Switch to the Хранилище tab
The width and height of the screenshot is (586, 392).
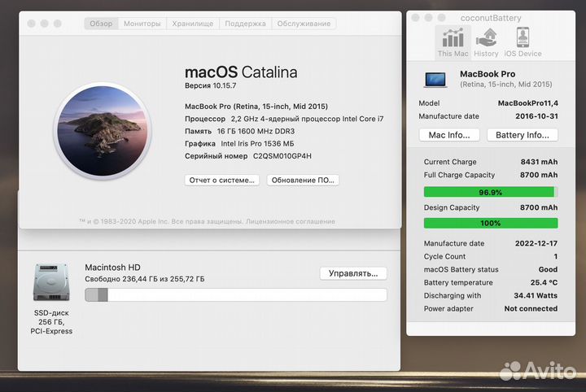point(192,24)
